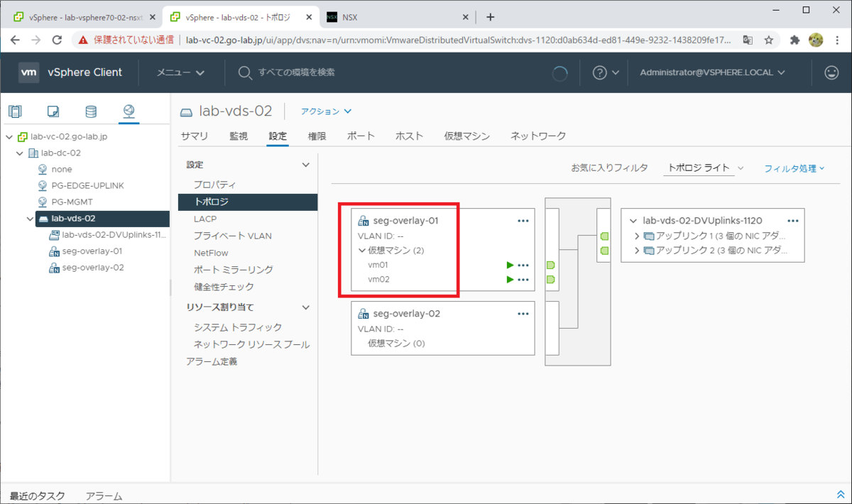Open the three-dot menu for vm02
852x504 pixels.
pos(523,280)
